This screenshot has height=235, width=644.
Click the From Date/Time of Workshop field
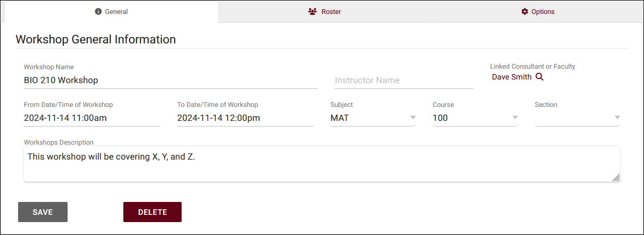click(92, 118)
